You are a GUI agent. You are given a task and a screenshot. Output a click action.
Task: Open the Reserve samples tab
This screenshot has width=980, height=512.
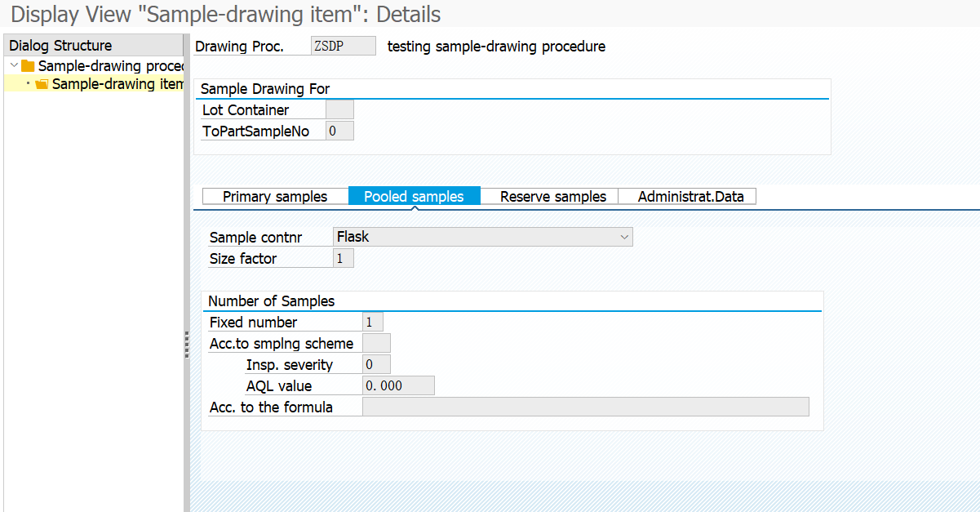click(552, 197)
